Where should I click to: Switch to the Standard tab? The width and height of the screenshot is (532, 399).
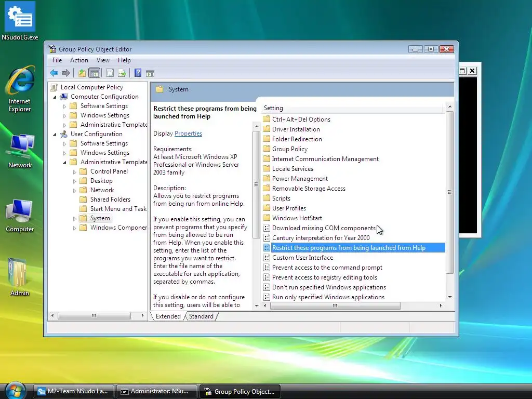(201, 316)
